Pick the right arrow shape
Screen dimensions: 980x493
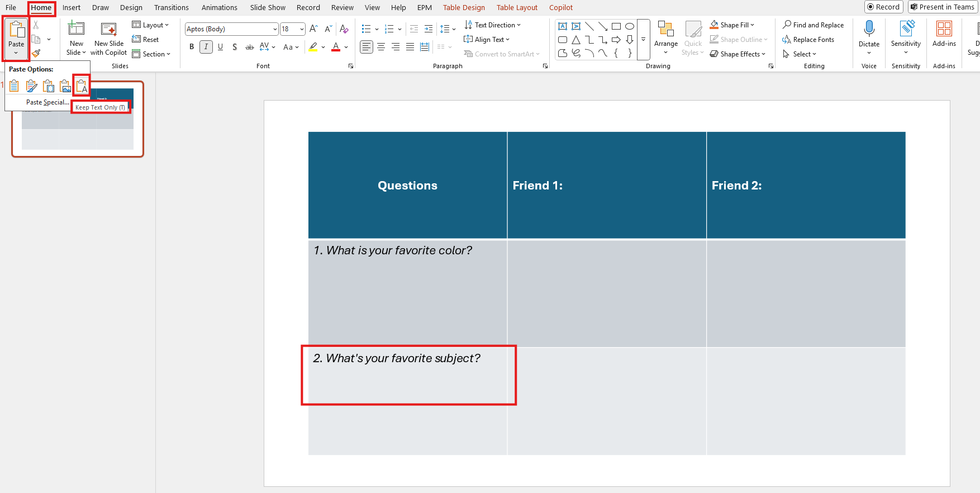tap(616, 40)
